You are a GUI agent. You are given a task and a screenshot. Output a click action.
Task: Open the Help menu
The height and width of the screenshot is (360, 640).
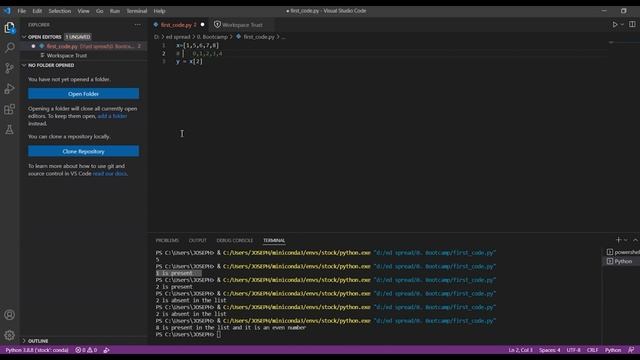[x=159, y=11]
